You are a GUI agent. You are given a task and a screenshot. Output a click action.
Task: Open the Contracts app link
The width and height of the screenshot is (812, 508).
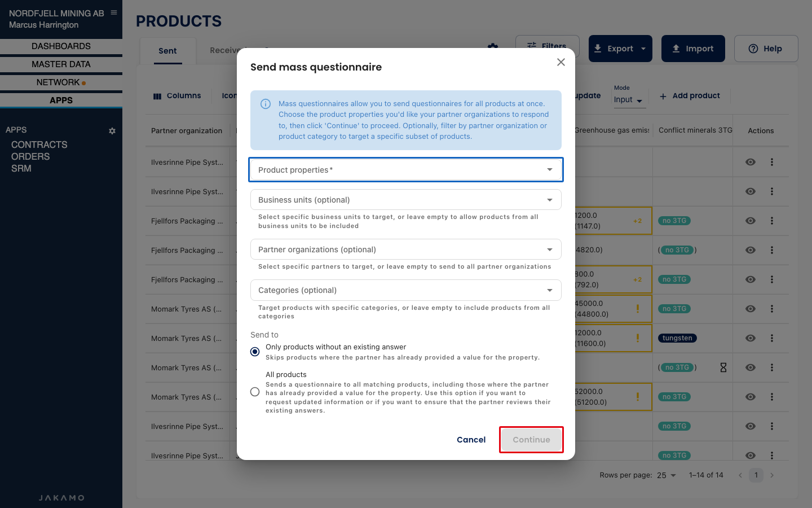pyautogui.click(x=39, y=144)
